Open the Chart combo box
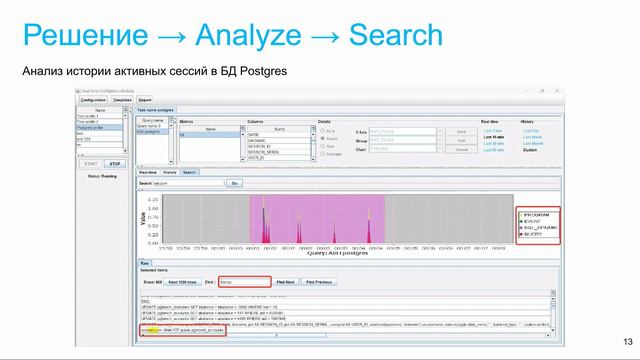Viewport: 640px width, 360px height. [406, 149]
